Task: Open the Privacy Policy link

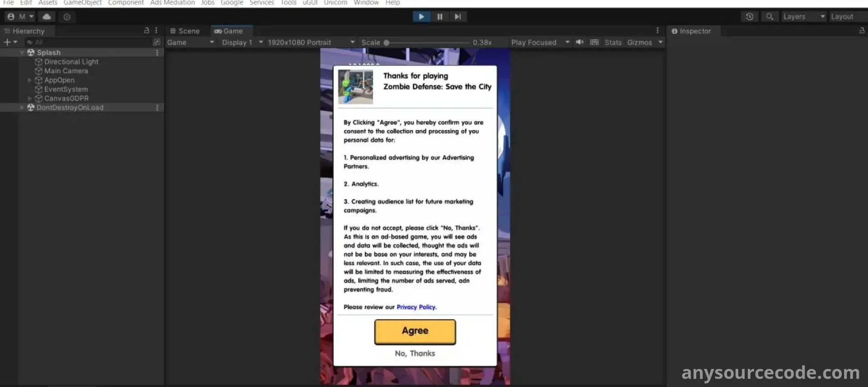Action: pyautogui.click(x=416, y=307)
